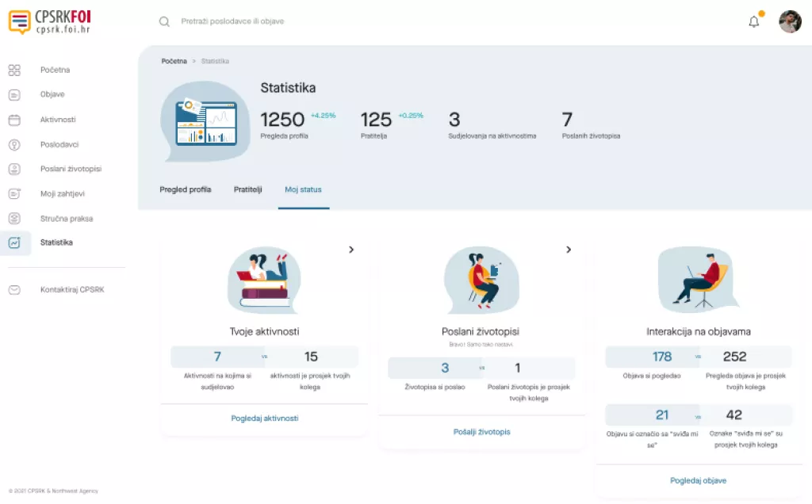The height and width of the screenshot is (504, 812).
Task: Open the Pratitelji tab
Action: pyautogui.click(x=248, y=189)
